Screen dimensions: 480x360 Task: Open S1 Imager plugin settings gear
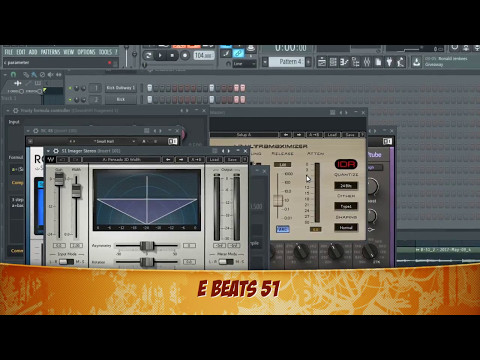click(x=56, y=151)
